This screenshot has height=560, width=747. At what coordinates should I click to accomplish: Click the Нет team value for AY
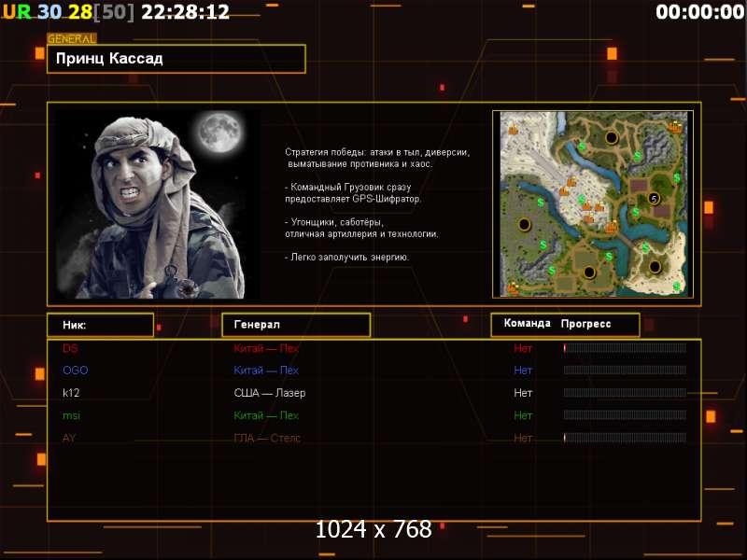pos(523,438)
